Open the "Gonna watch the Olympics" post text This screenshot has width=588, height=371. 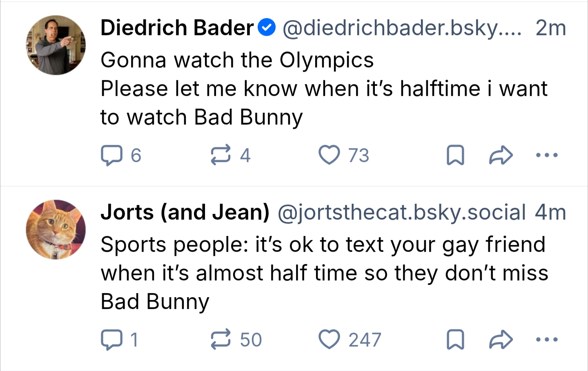coord(237,60)
